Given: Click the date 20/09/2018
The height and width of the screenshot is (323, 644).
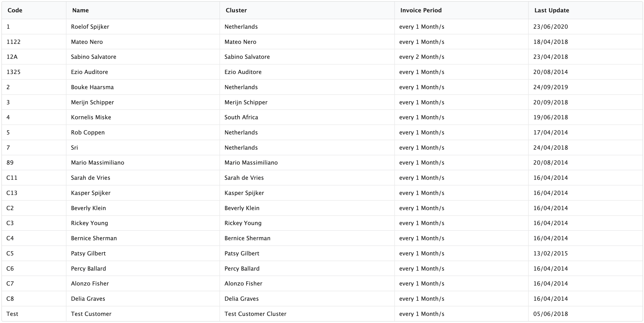Looking at the screenshot, I should click(551, 102).
